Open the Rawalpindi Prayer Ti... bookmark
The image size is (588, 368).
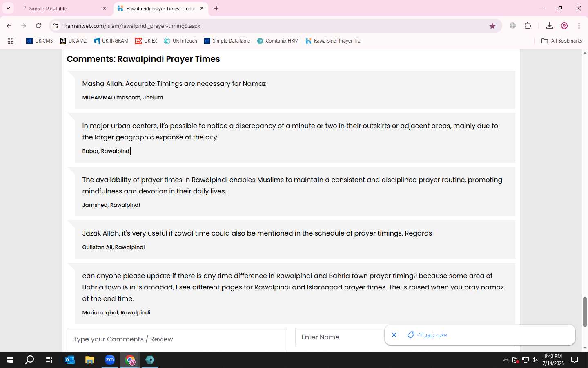pos(333,41)
